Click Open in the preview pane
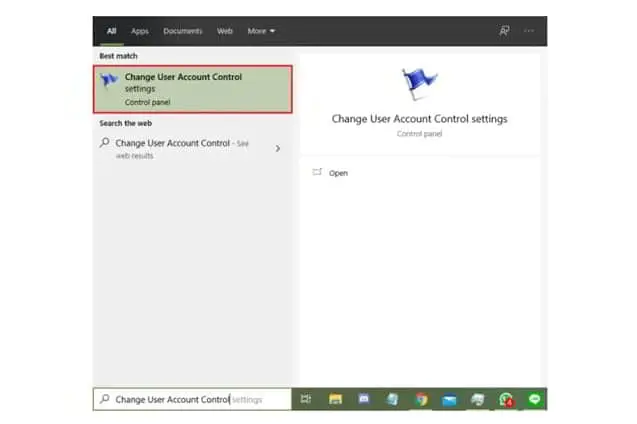This screenshot has width=637, height=424. [x=338, y=173]
